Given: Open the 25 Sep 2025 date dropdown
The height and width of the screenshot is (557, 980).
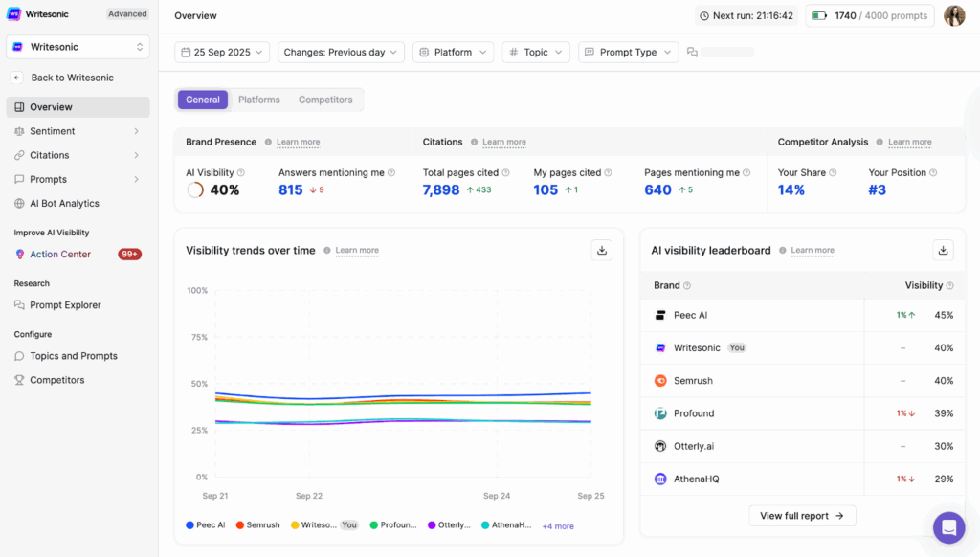Looking at the screenshot, I should pyautogui.click(x=222, y=53).
